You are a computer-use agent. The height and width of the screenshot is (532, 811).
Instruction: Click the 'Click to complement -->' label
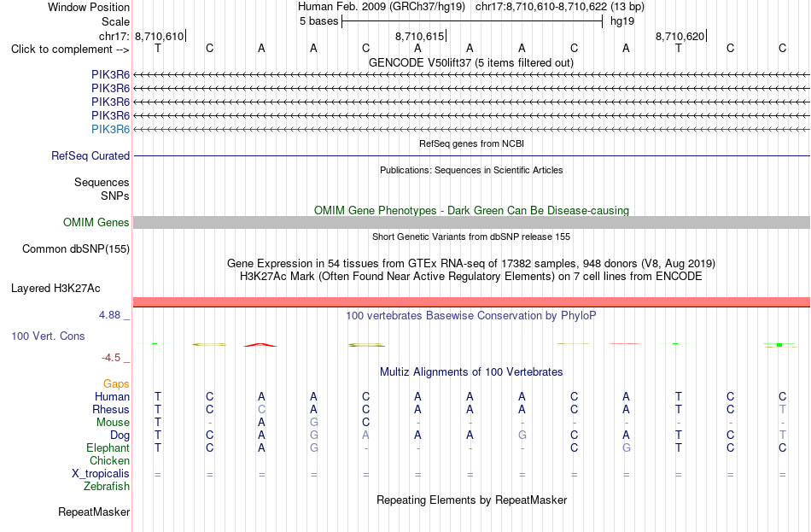[70, 50]
